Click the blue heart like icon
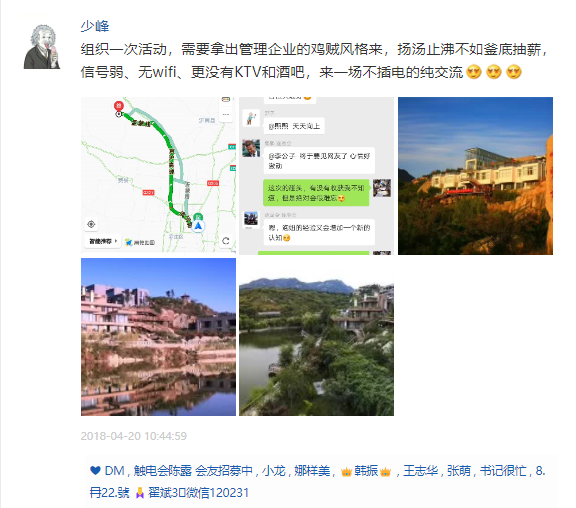 point(96,470)
